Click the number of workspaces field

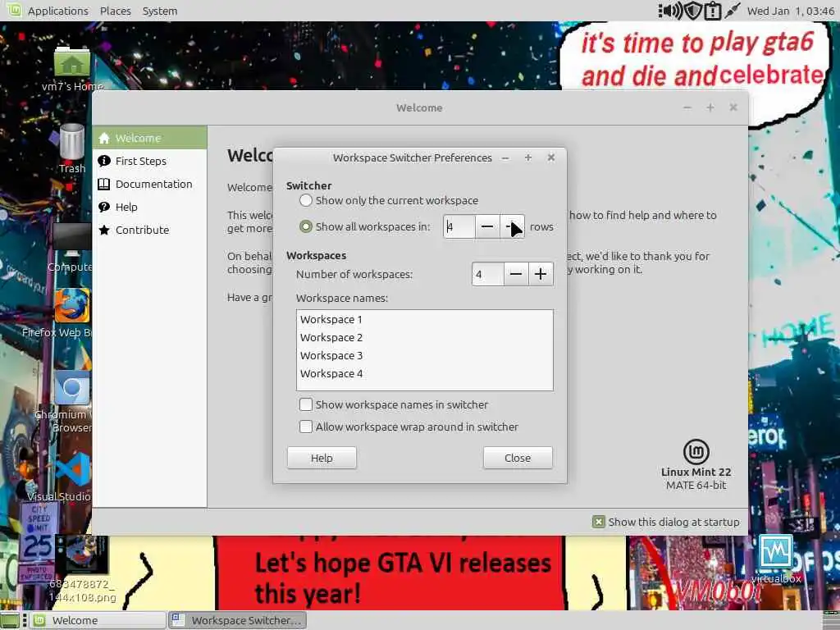click(x=487, y=274)
